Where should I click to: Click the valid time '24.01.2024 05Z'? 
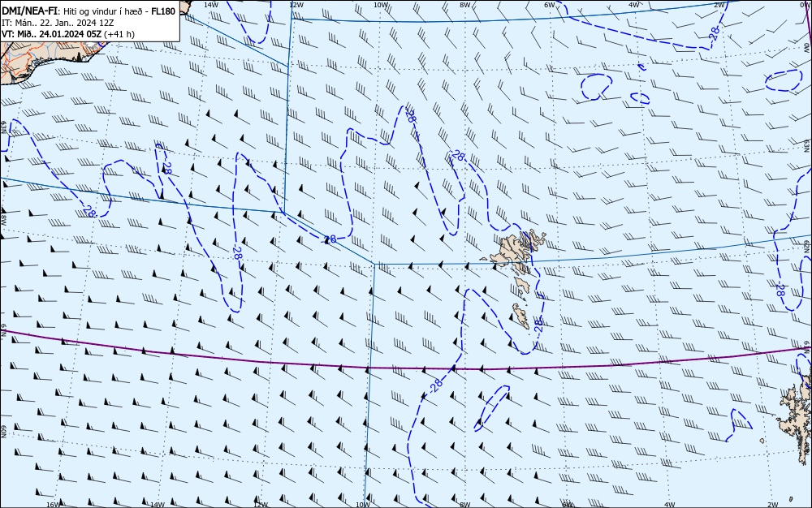click(72, 34)
